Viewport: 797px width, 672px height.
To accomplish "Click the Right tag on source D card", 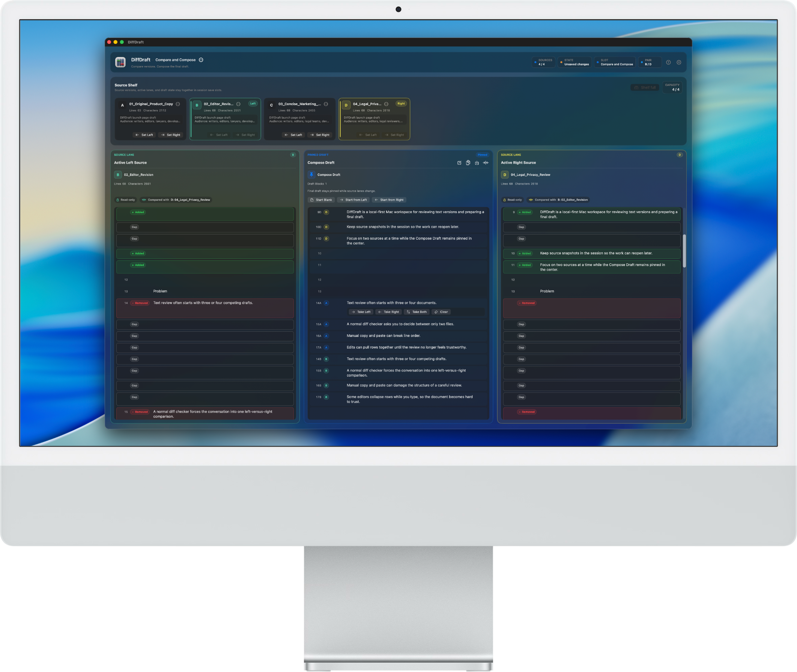I will (401, 104).
